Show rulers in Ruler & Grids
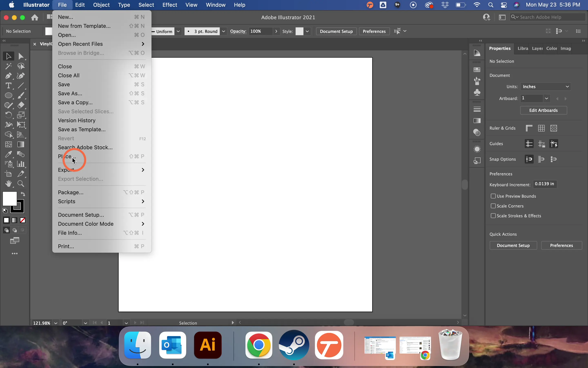588x368 pixels. click(529, 128)
